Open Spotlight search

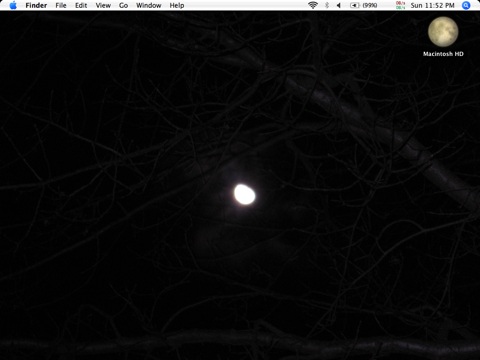pyautogui.click(x=466, y=5)
